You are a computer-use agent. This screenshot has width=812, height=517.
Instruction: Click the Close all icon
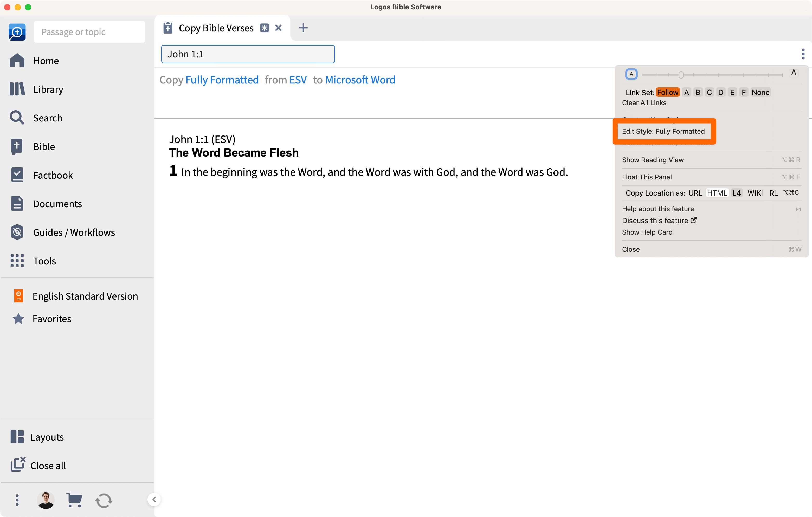pos(17,465)
